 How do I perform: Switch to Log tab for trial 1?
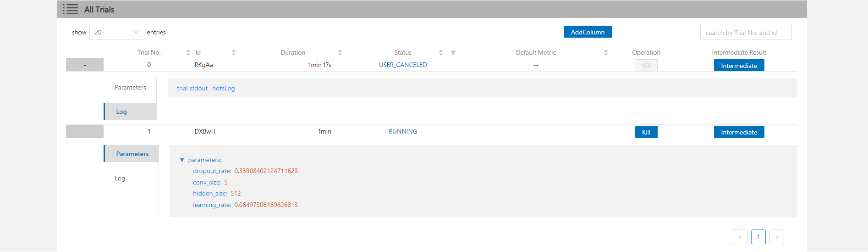coord(120,178)
